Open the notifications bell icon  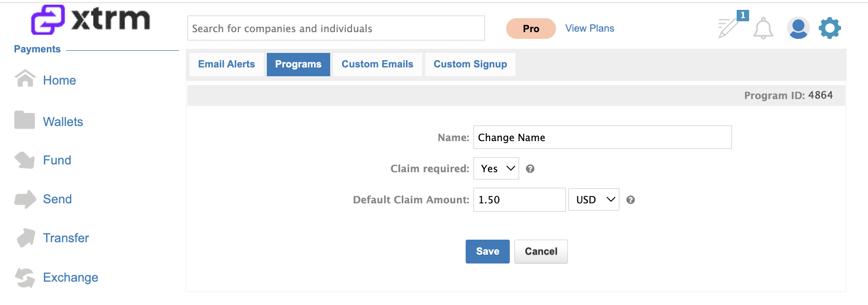point(763,28)
